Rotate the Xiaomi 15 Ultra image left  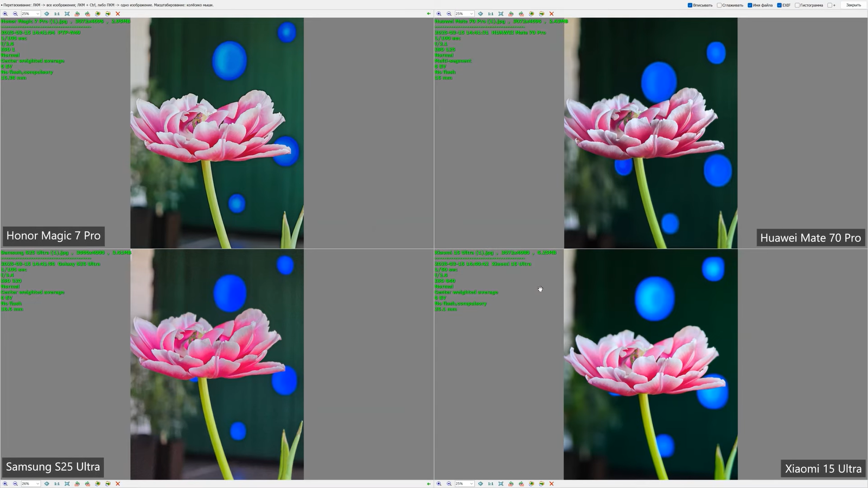pyautogui.click(x=512, y=484)
